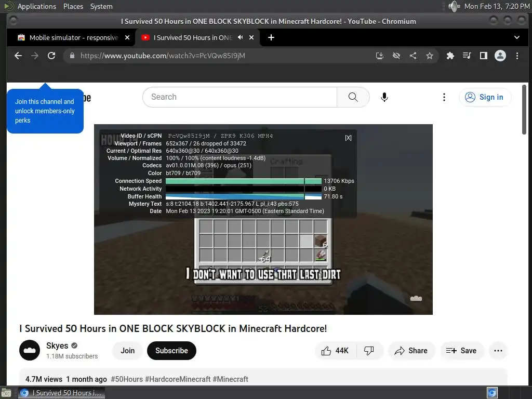Click the magnifier search button
This screenshot has width=532, height=399.
click(x=353, y=97)
